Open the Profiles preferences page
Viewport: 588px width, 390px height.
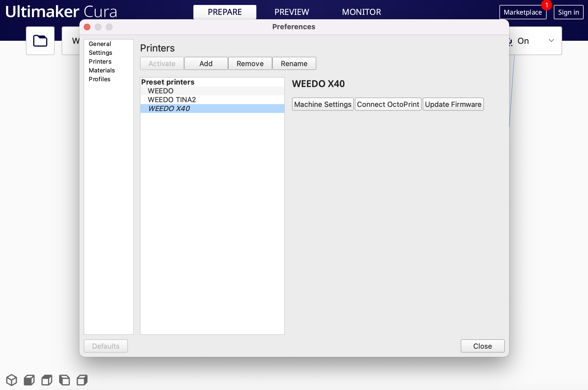point(99,79)
